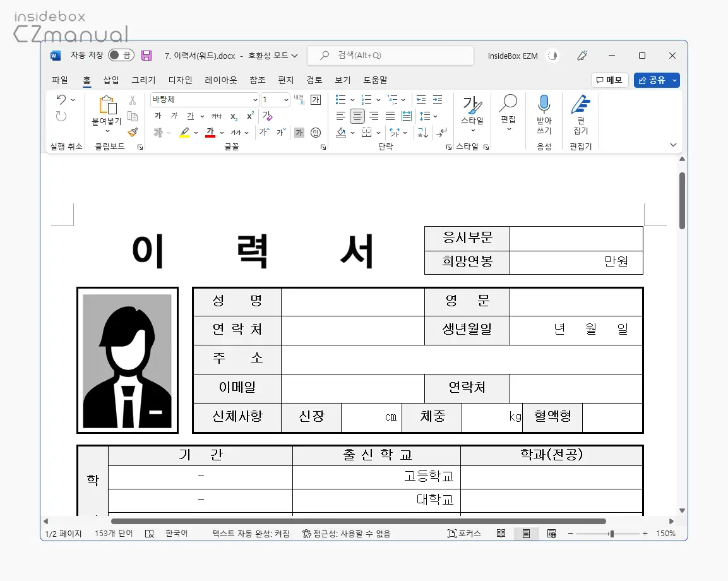
Task: Align text left
Action: pos(340,116)
